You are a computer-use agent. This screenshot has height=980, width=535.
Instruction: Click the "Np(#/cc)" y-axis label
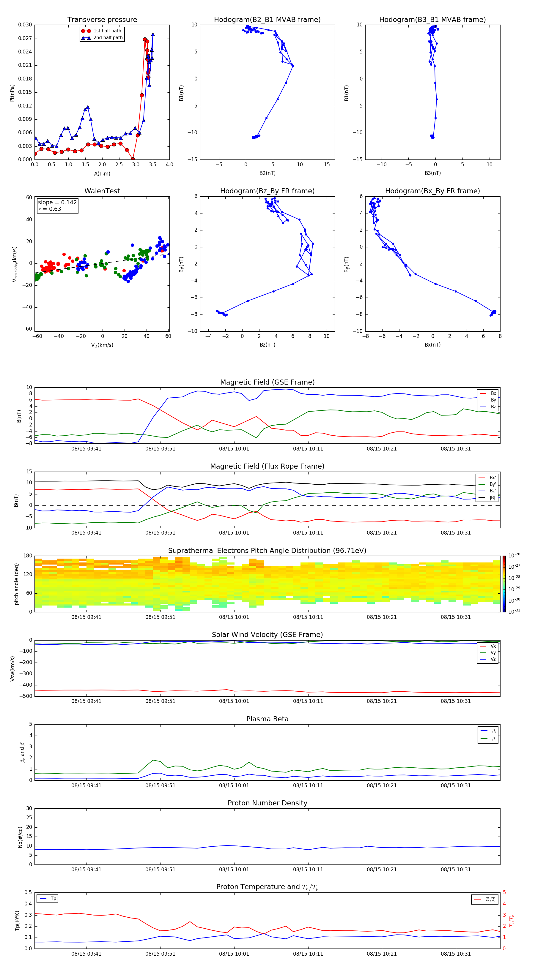20,837
